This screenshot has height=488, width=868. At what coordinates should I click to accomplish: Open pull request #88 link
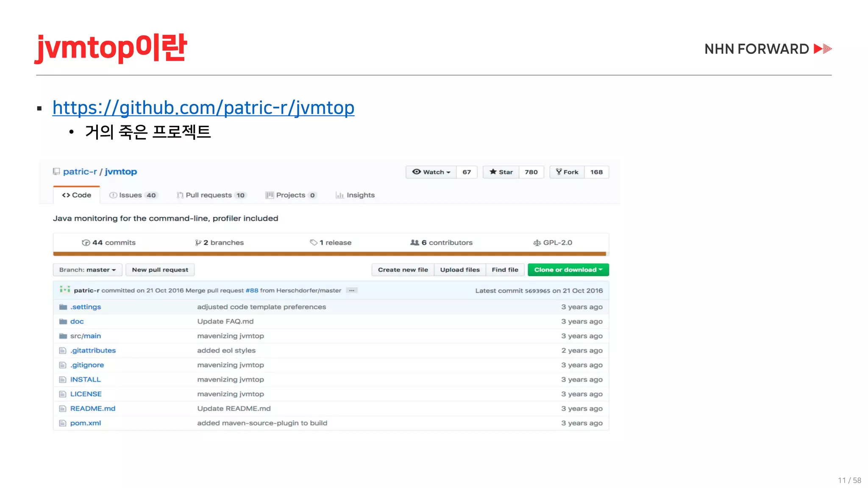point(252,290)
